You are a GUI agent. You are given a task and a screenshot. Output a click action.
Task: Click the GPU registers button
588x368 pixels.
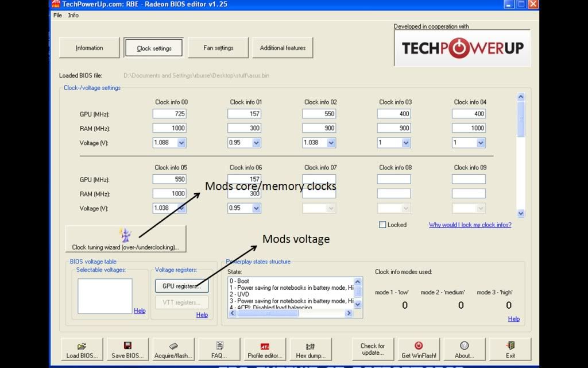[182, 286]
